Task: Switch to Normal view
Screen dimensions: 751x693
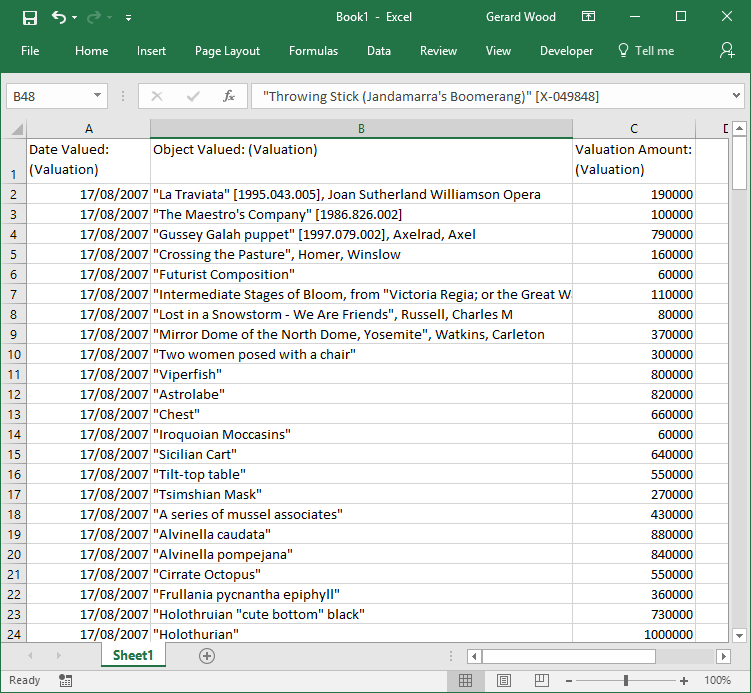Action: (x=465, y=680)
